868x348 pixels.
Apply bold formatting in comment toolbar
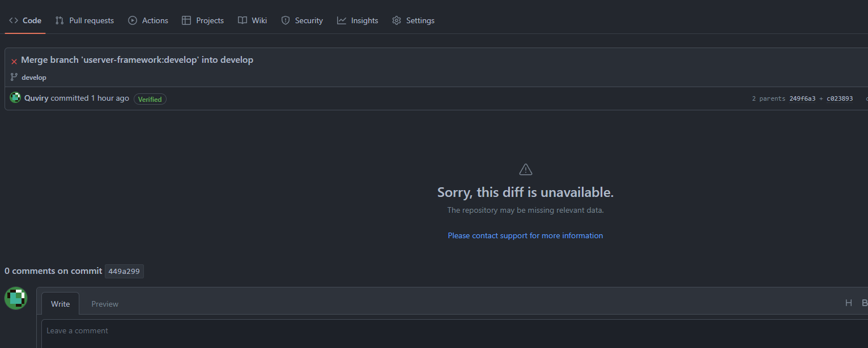click(x=865, y=303)
